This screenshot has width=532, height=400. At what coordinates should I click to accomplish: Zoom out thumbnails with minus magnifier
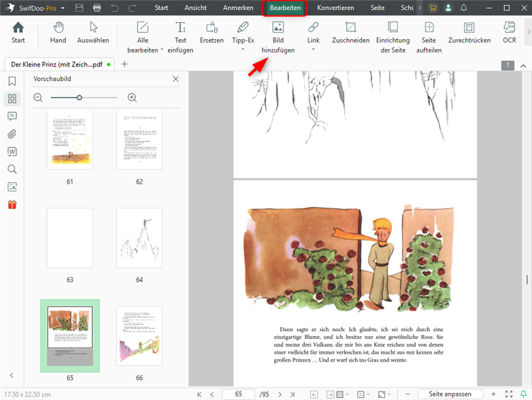point(38,98)
